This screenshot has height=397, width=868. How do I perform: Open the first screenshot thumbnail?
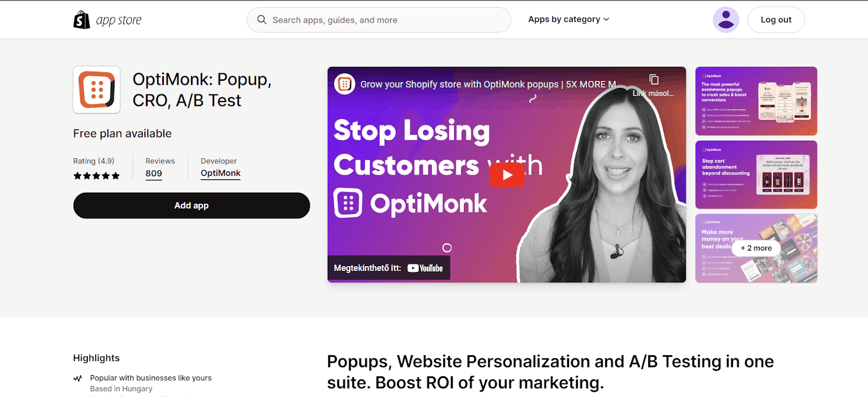pos(756,101)
